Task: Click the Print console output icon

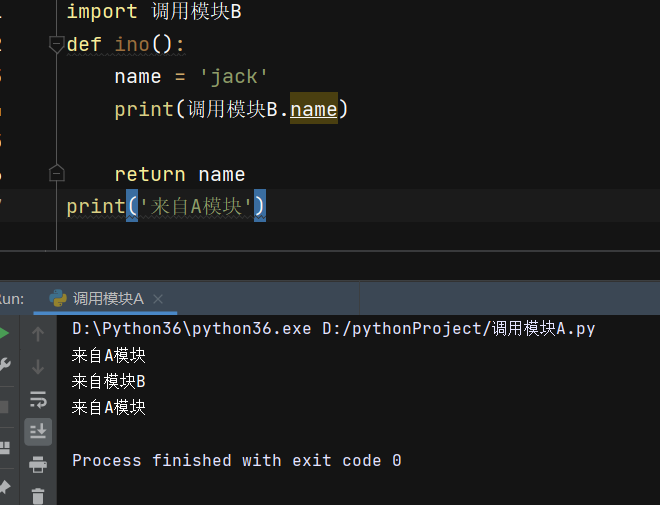Action: tap(38, 465)
